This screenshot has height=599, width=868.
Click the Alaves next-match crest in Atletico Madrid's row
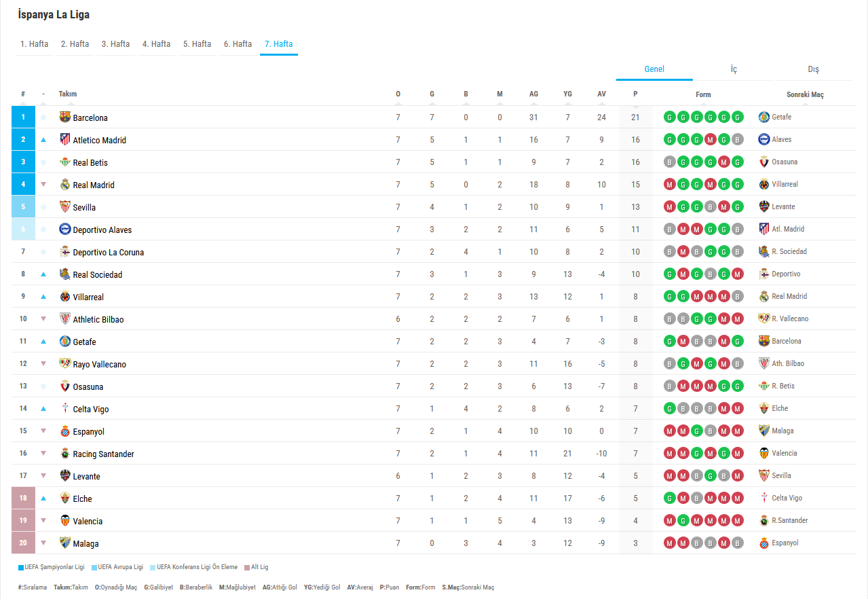coord(764,139)
